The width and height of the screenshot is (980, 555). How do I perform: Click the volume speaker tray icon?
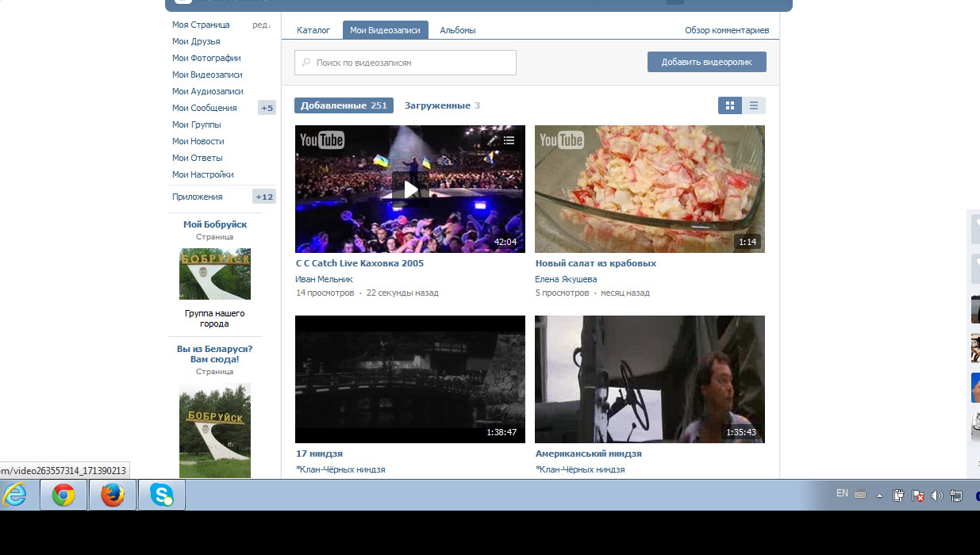pyautogui.click(x=936, y=496)
